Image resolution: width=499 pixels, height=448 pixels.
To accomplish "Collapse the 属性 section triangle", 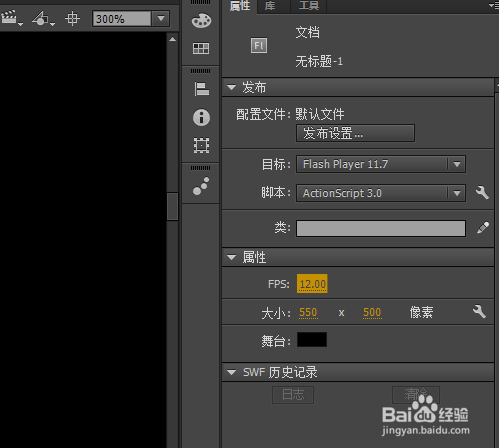I will pyautogui.click(x=231, y=257).
